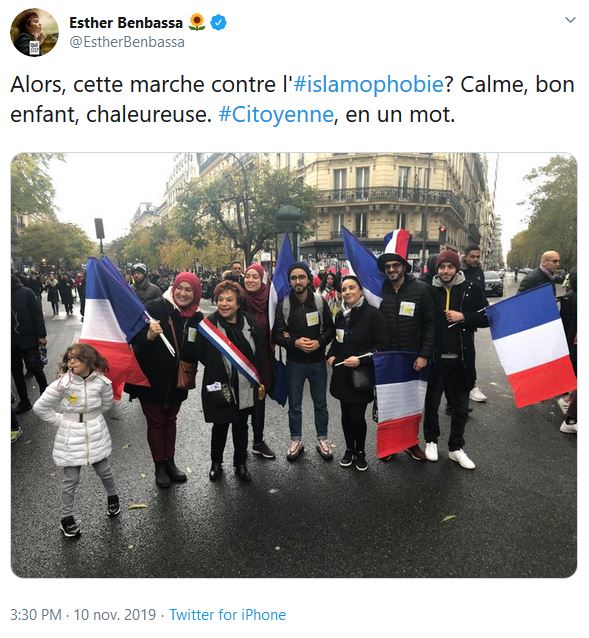Open the tweet options chevron menu

point(570,20)
